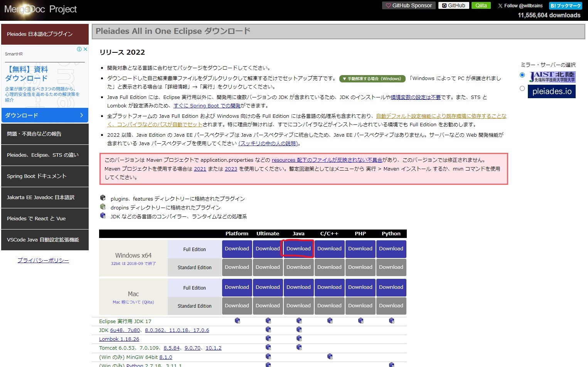
Task: Click the MinGW icon under C/C++ column
Action: point(330,357)
